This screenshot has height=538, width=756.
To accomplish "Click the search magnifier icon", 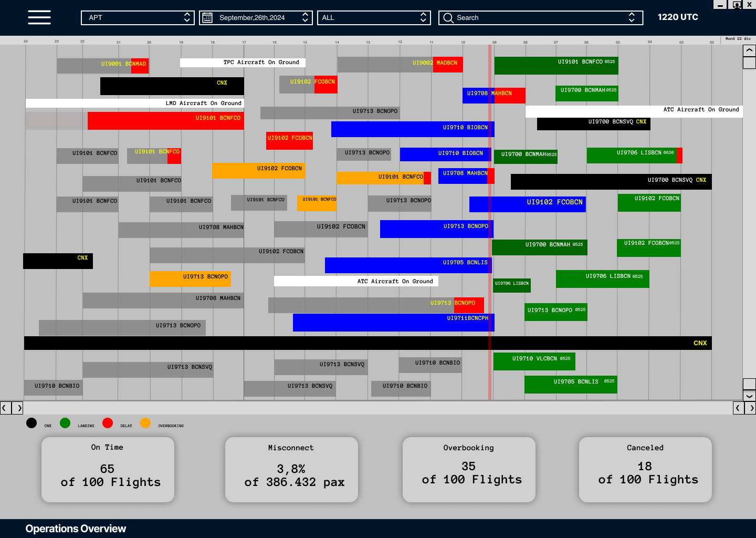I will click(x=448, y=18).
